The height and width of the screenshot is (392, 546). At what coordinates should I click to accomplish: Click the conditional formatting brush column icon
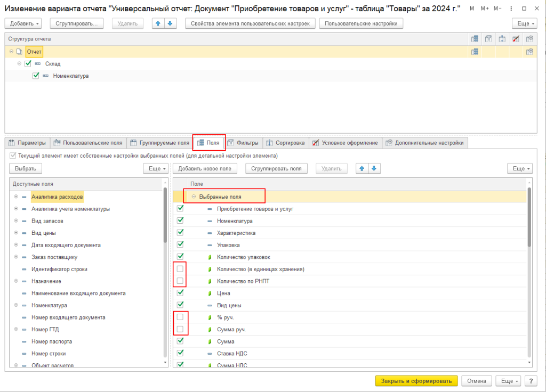[x=515, y=39]
